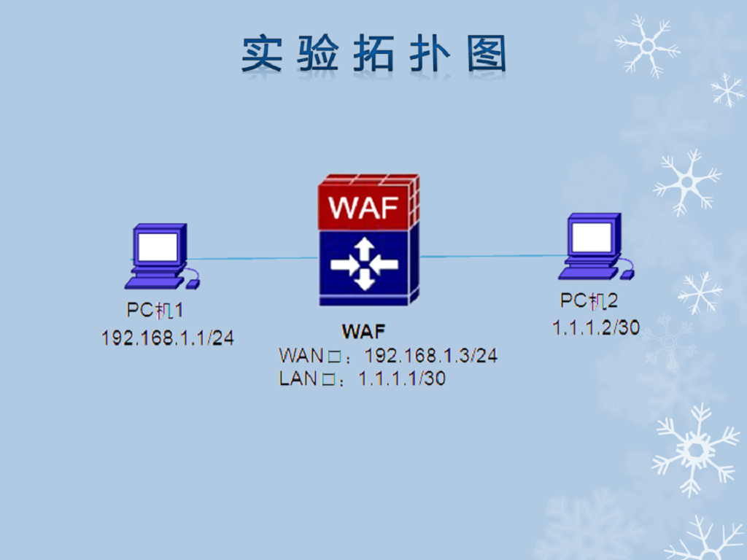The width and height of the screenshot is (747, 560).
Task: Select the LAN口 1.1.1.1/30 line
Action: pos(362,379)
